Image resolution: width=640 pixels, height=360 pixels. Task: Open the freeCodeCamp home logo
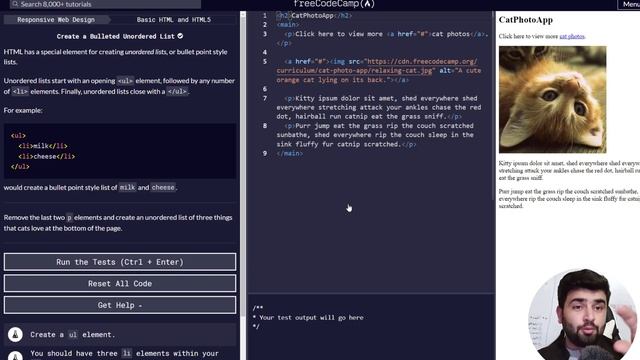pyautogui.click(x=334, y=4)
